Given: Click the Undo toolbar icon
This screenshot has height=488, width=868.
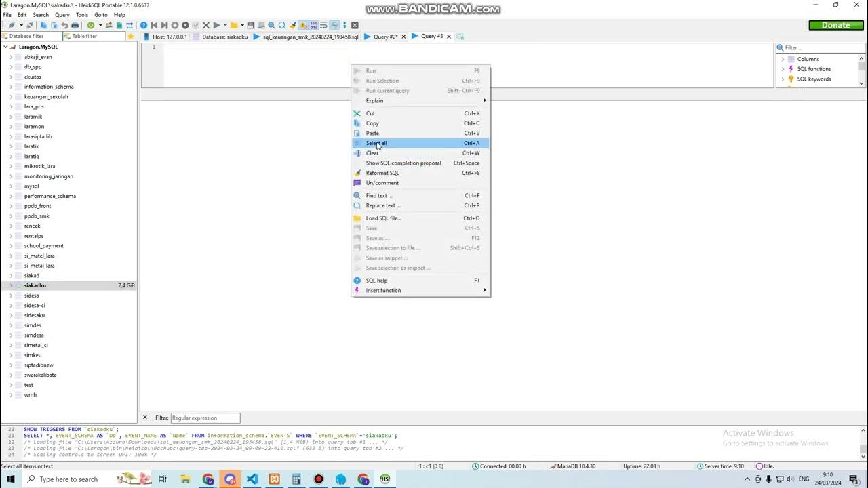Looking at the screenshot, I should tap(65, 25).
